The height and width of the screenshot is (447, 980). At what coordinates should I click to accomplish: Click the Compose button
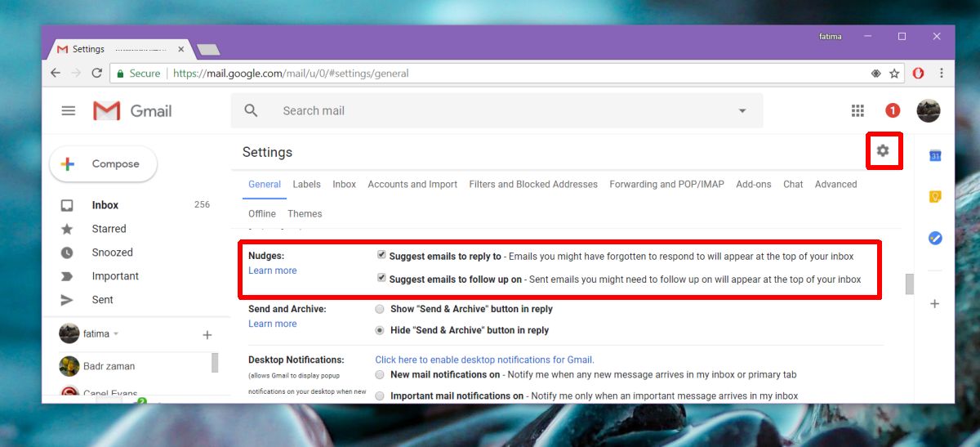(x=104, y=164)
